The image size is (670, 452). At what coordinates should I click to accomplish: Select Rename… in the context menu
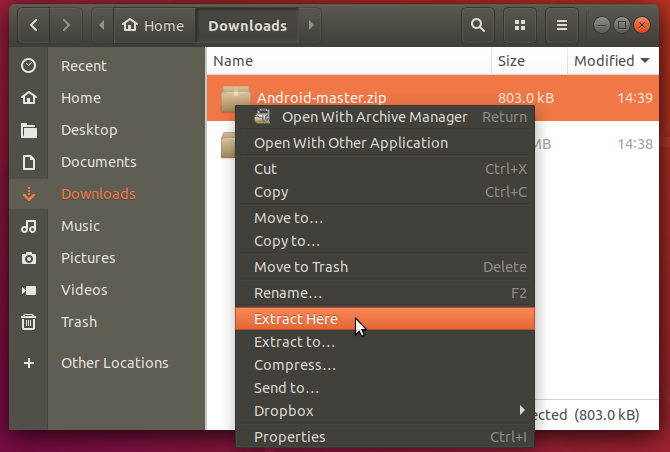385,293
